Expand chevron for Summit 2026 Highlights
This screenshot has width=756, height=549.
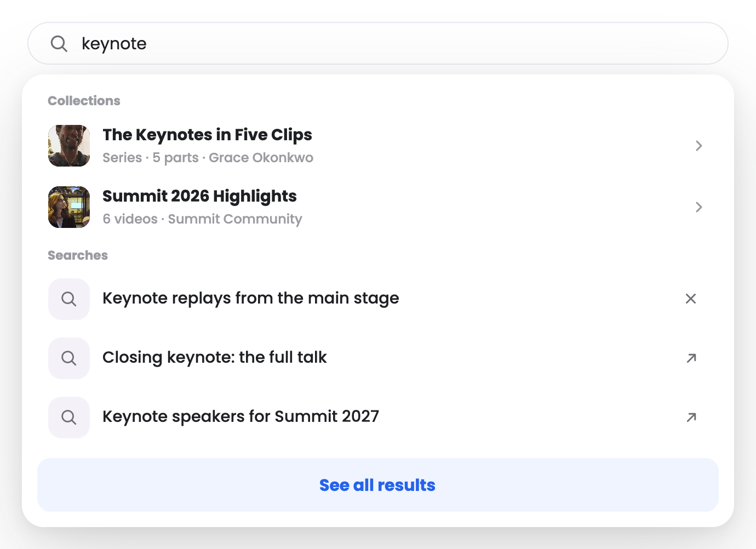[698, 207]
